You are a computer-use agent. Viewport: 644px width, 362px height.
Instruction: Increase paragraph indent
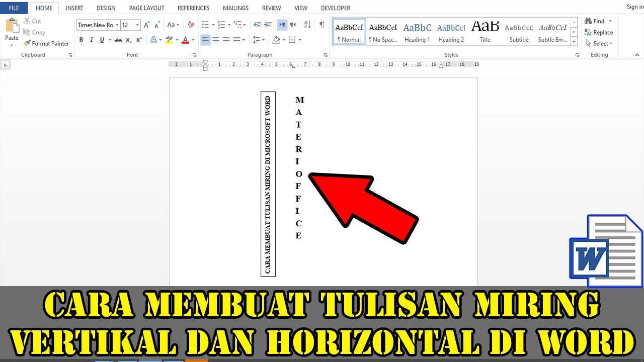click(268, 25)
